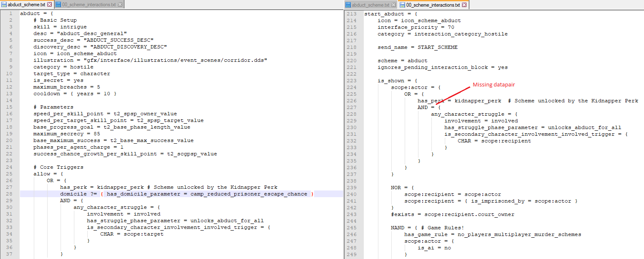
Task: Close the active abduct_scheme.txt tab in left pane
Action: click(x=50, y=5)
